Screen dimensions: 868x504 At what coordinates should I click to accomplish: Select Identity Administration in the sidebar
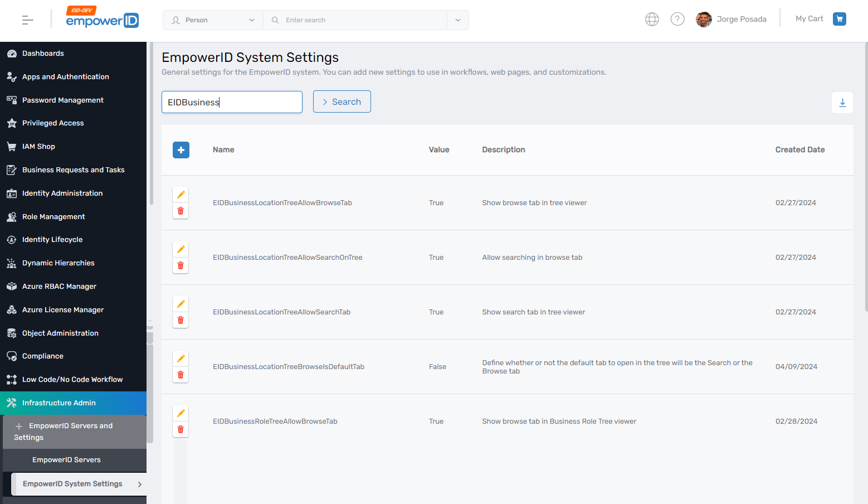click(x=62, y=193)
